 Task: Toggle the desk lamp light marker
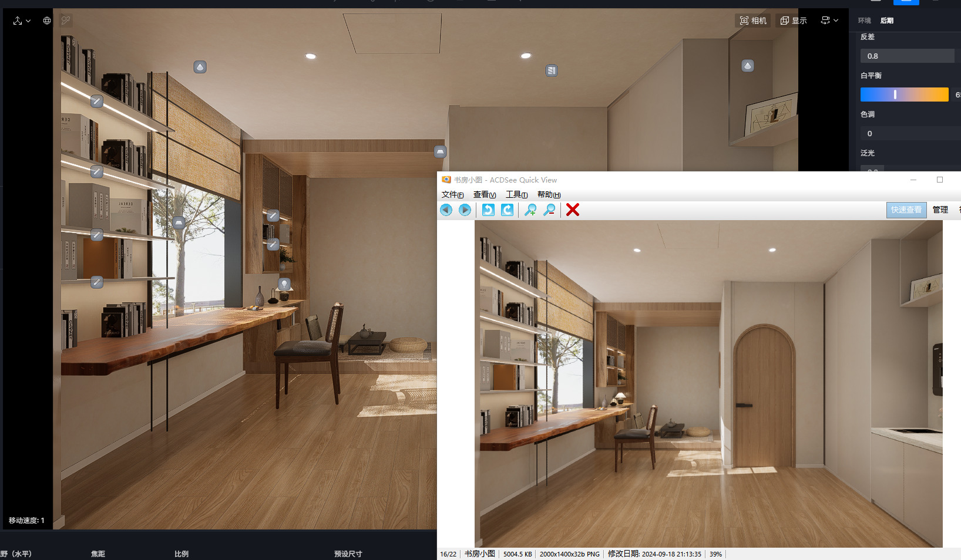click(x=284, y=284)
